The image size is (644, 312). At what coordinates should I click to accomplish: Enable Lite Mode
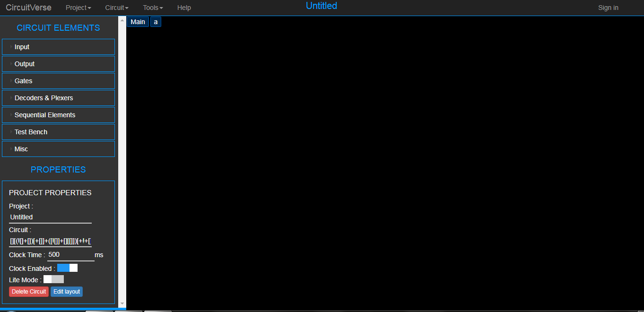[53, 279]
